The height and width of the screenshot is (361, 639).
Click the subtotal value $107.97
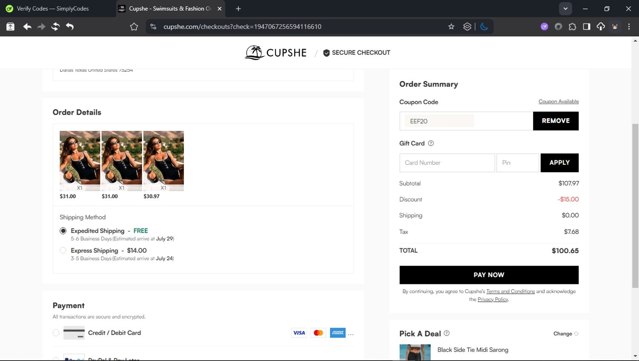point(568,183)
